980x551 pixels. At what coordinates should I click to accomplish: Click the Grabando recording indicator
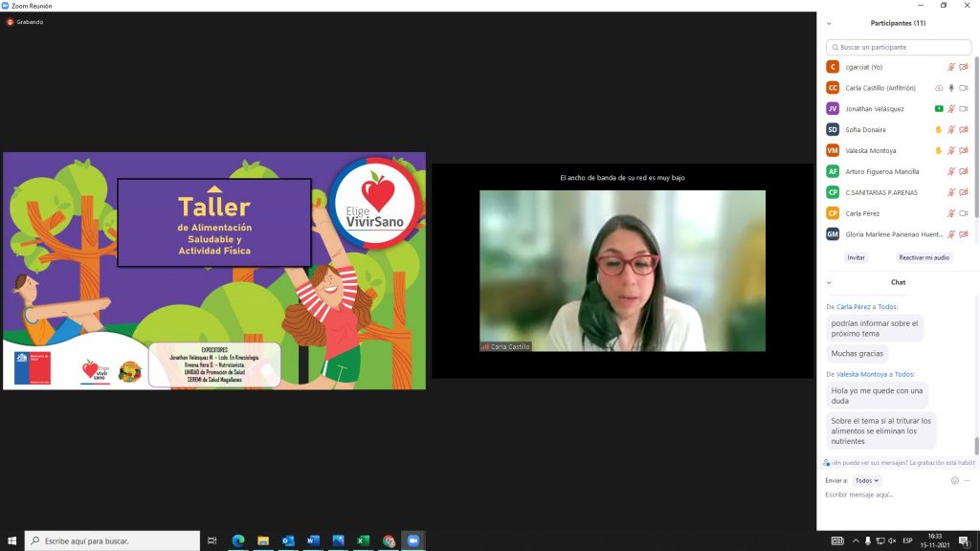pos(31,21)
